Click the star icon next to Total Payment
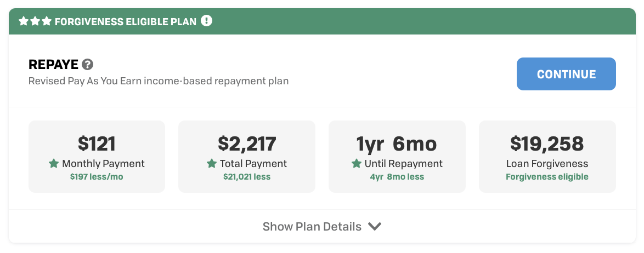Image resolution: width=644 pixels, height=253 pixels. pos(211,164)
